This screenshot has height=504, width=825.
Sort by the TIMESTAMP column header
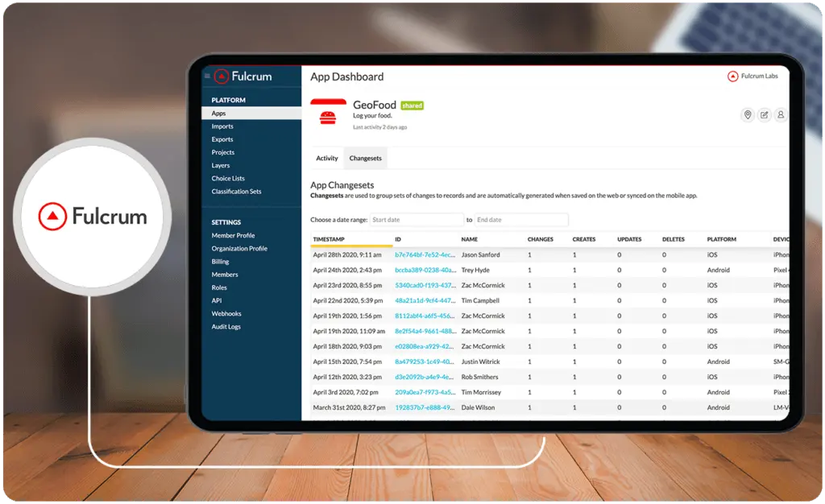(x=329, y=240)
